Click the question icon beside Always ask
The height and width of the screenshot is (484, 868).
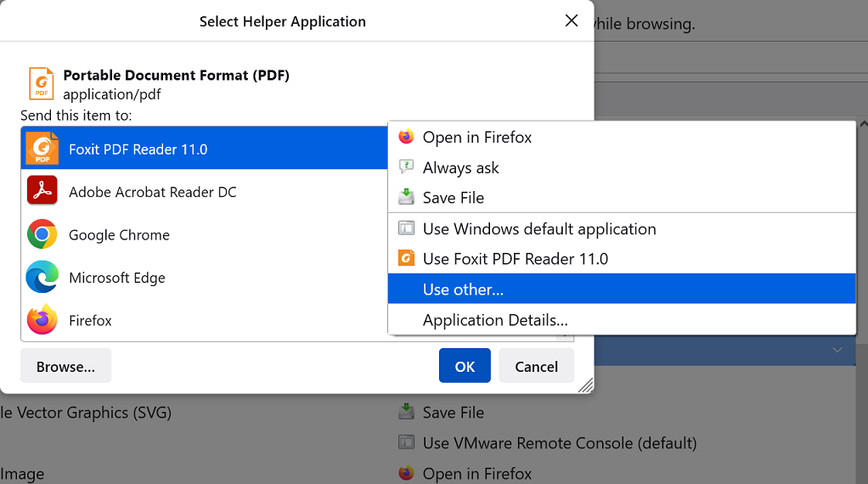click(x=406, y=166)
